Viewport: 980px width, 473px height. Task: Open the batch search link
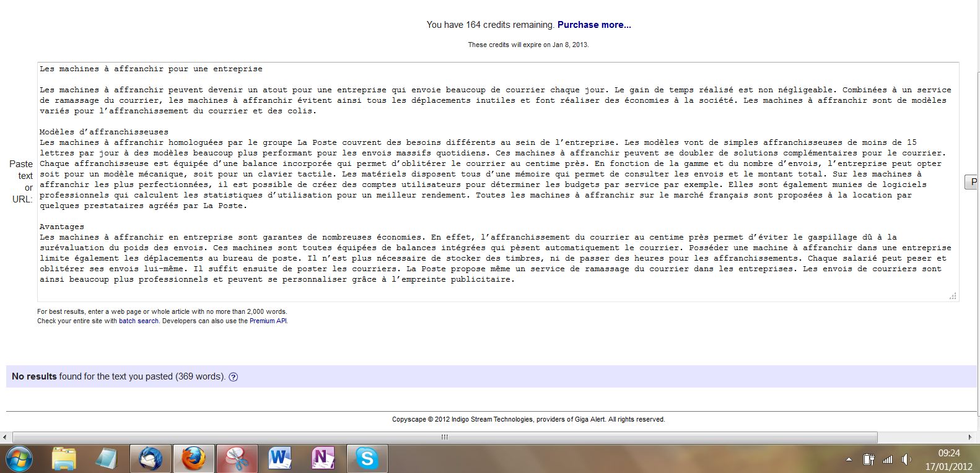click(x=139, y=321)
